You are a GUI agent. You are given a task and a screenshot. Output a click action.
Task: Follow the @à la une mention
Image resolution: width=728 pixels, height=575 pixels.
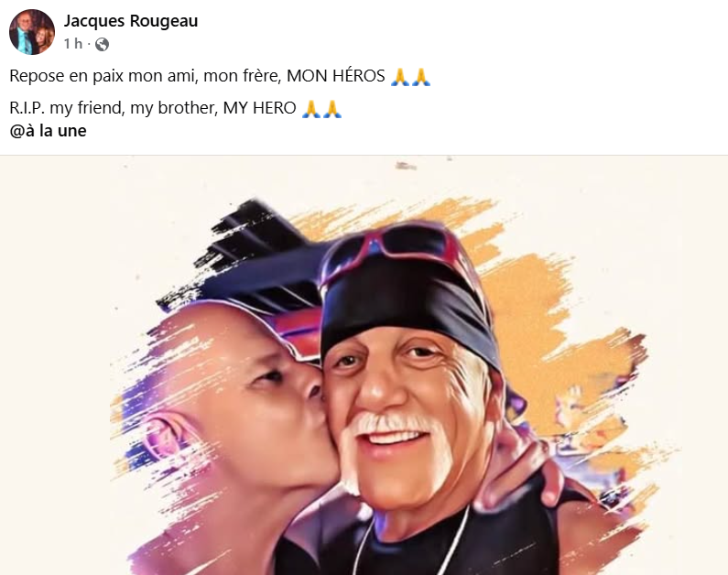[48, 131]
